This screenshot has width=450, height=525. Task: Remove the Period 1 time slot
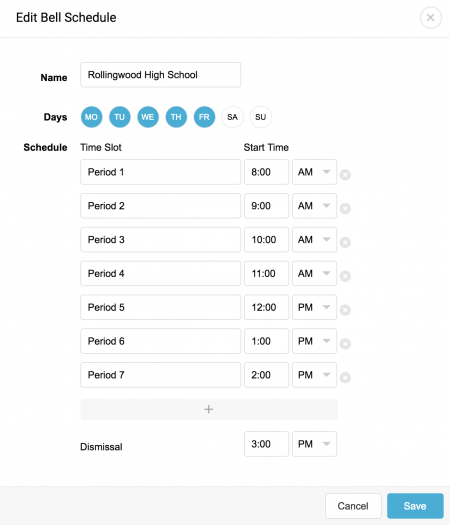345,174
